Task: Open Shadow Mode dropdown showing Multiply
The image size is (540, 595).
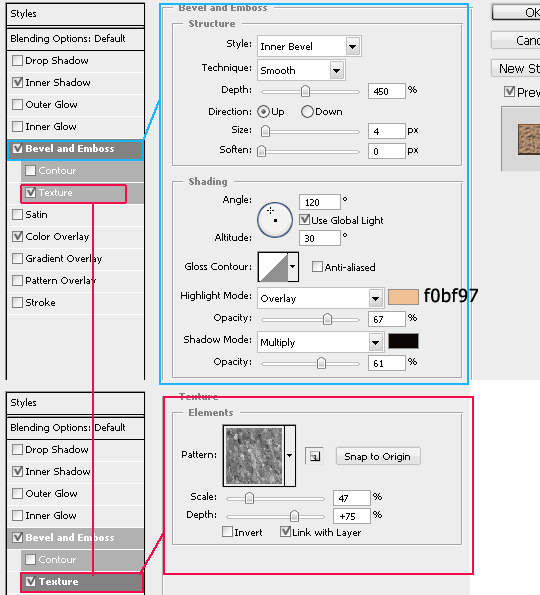Action: click(x=320, y=342)
